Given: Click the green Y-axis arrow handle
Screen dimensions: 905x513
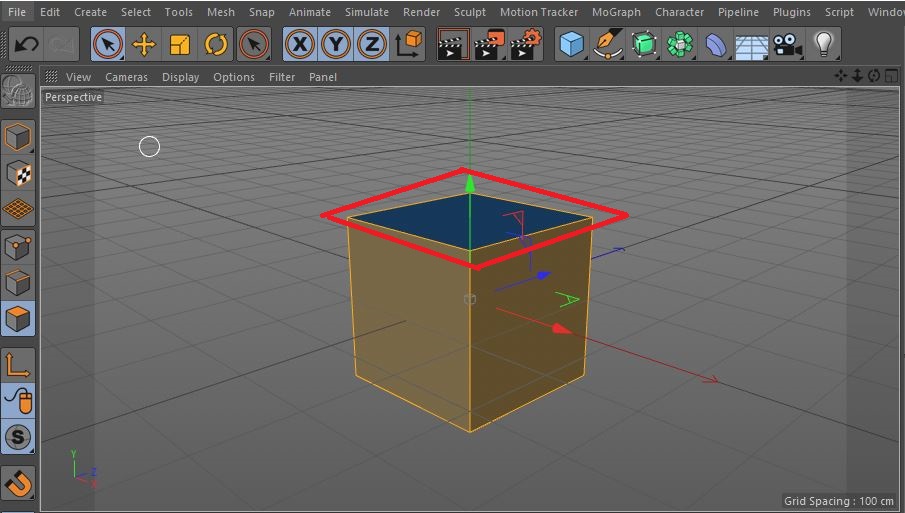Looking at the screenshot, I should [x=469, y=182].
